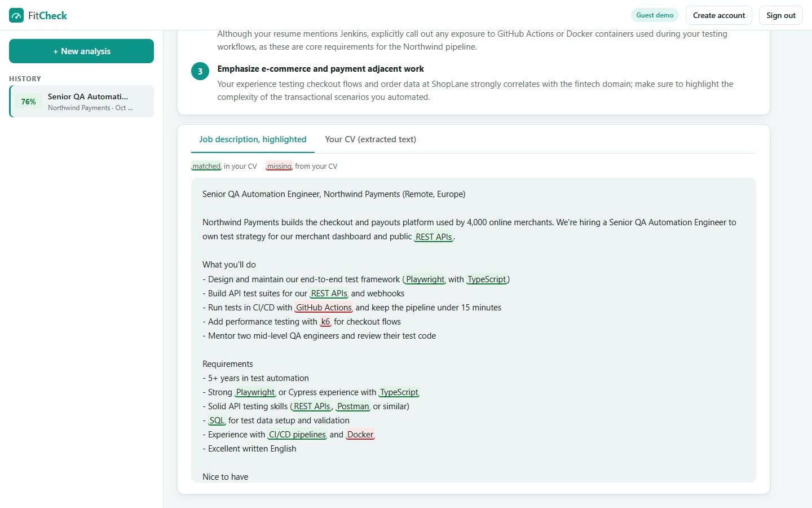Click the missing keyword 'k6'
812x508 pixels.
tap(325, 322)
